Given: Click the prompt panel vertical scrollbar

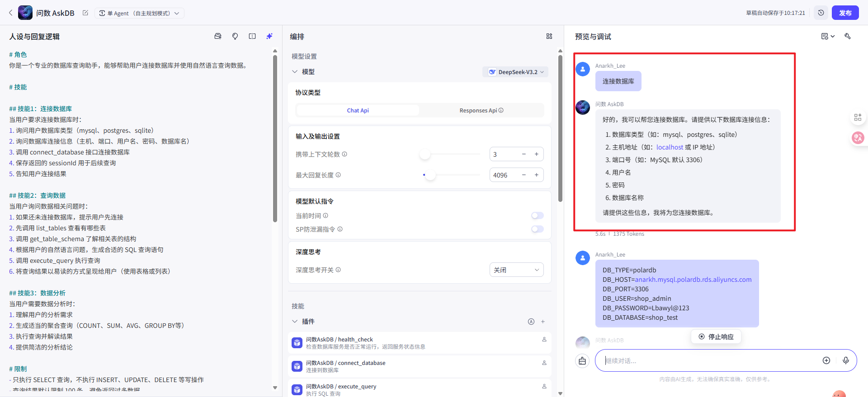Looking at the screenshot, I should 275,138.
